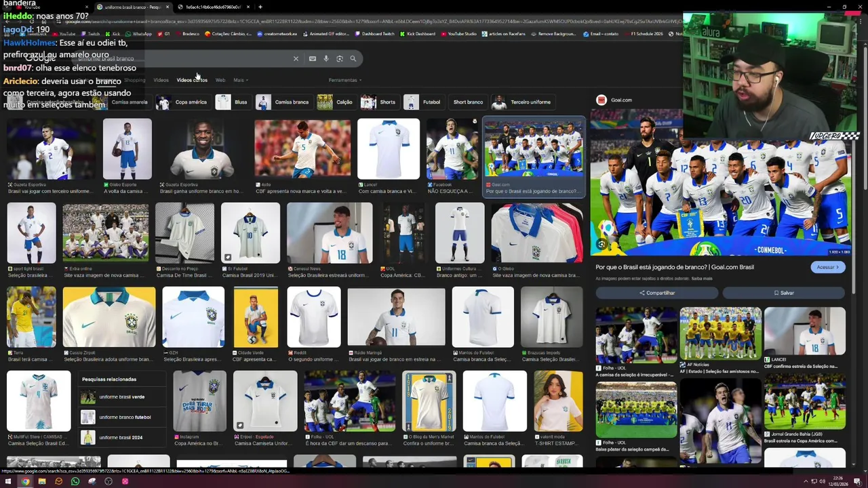This screenshot has width=868, height=488.
Task: Save the image with Salvar button
Action: point(784,293)
